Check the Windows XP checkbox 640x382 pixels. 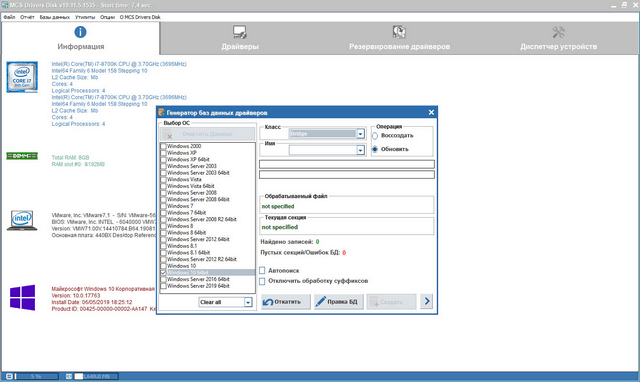[x=163, y=153]
